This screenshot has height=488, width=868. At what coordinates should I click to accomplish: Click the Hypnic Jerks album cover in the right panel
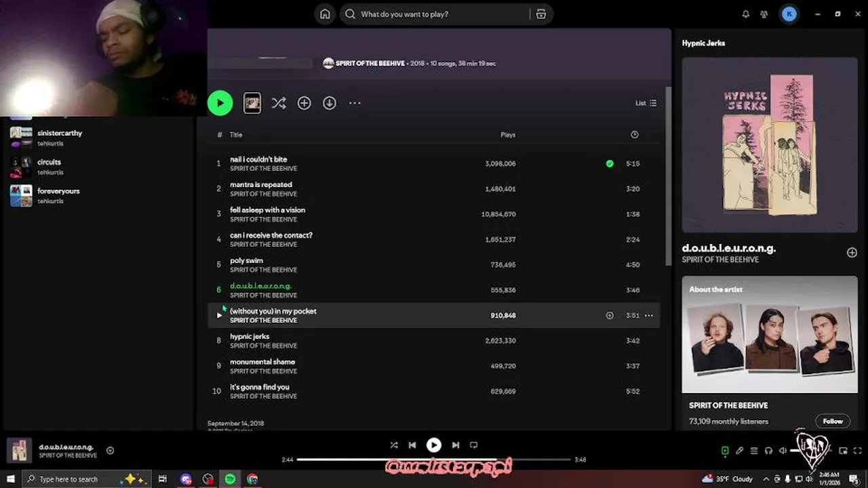pos(770,145)
